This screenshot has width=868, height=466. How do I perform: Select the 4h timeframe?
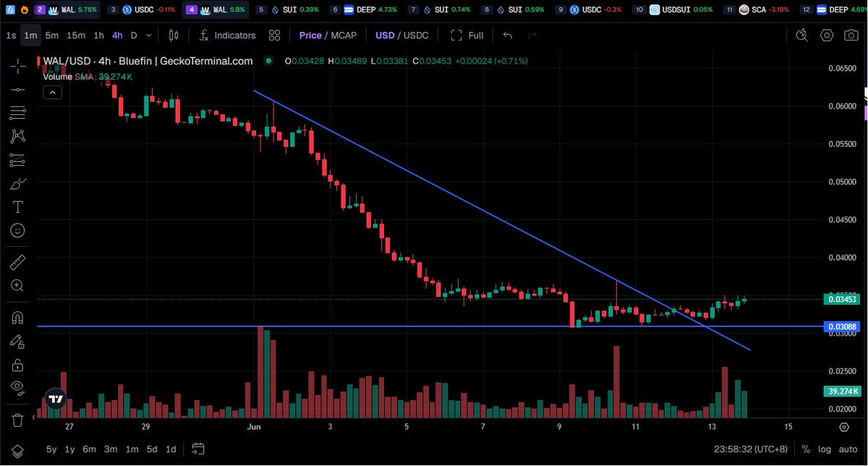pyautogui.click(x=117, y=35)
